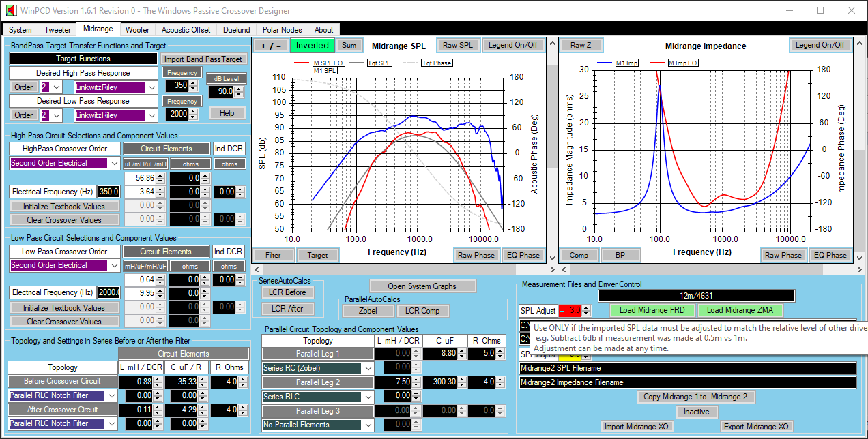Toggle the Inactive button for Midrange 2
Viewport: 868px width, 439px height.
pos(695,412)
